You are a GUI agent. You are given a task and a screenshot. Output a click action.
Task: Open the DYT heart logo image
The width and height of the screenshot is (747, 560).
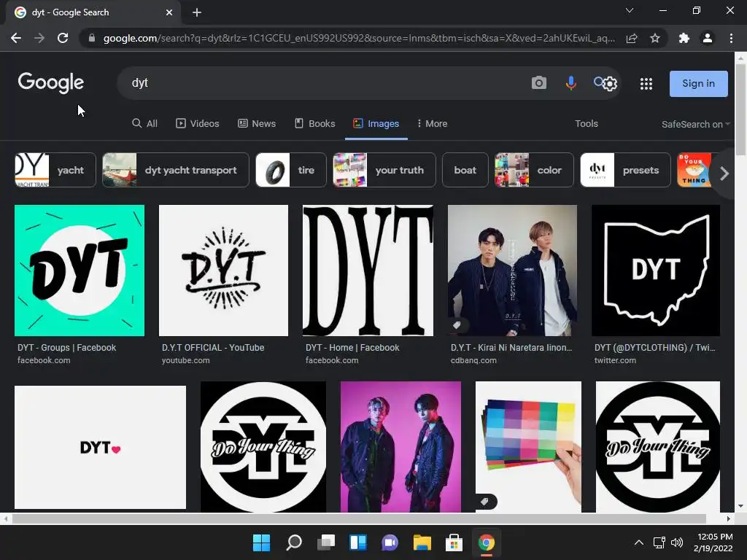point(101,447)
